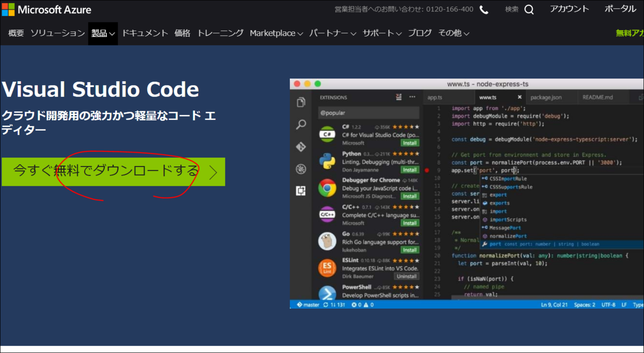
Task: Click the green macOS zoom button
Action: click(x=318, y=84)
